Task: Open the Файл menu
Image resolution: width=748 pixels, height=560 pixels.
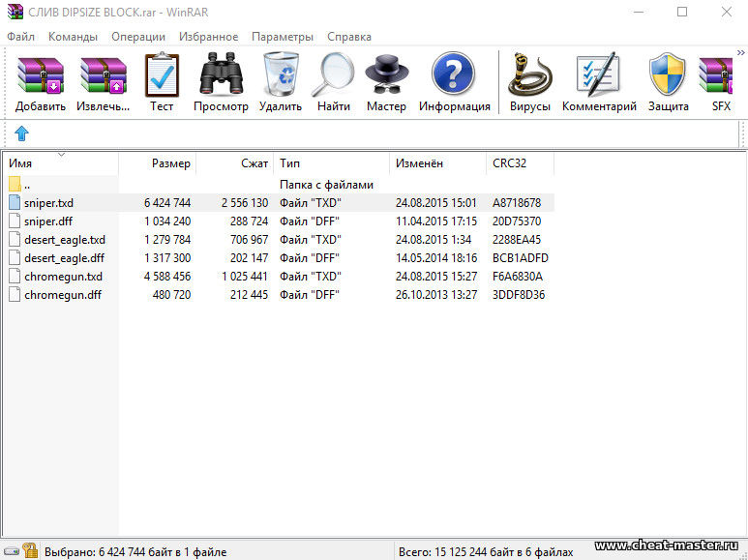Action: pyautogui.click(x=20, y=37)
